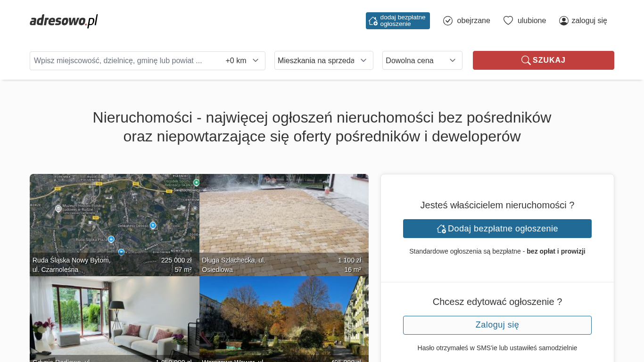Screen dimensions: 644x362
Task: Click the checkmark circle icon beside obejrzane
Action: point(448,21)
